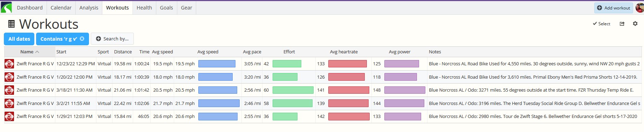The image size is (644, 132).
Task: Click the user avatar picture
Action: (640, 8)
